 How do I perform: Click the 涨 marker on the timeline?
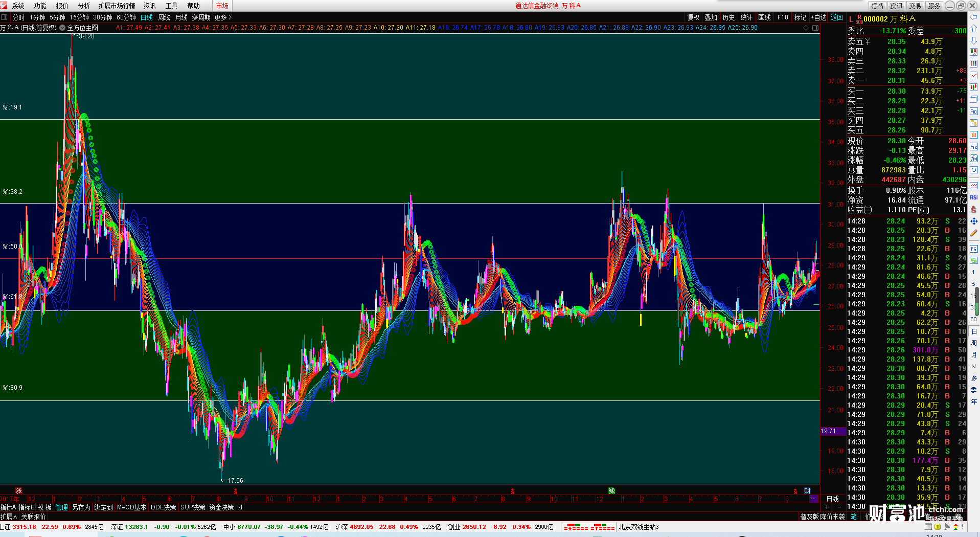click(18, 491)
